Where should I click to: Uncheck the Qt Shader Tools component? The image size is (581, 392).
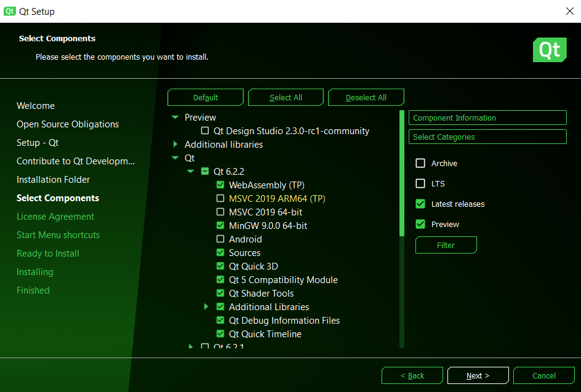(220, 293)
